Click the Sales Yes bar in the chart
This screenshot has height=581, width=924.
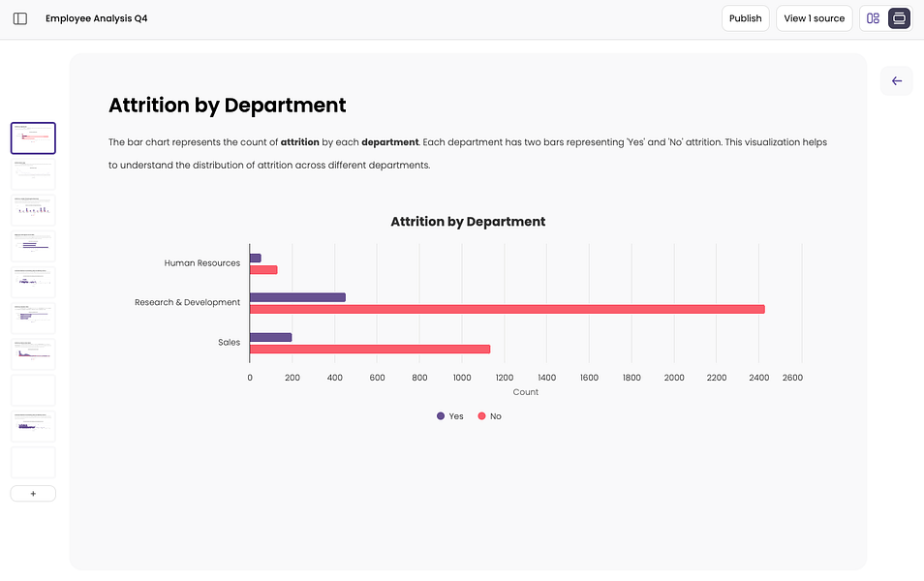tap(270, 336)
